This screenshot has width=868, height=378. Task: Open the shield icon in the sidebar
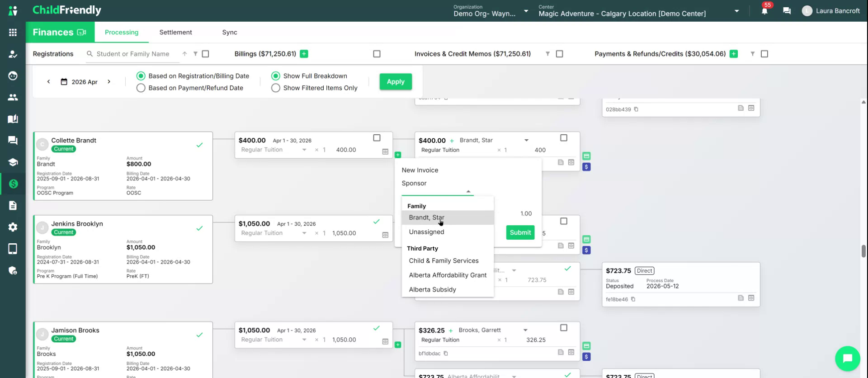[x=13, y=270]
